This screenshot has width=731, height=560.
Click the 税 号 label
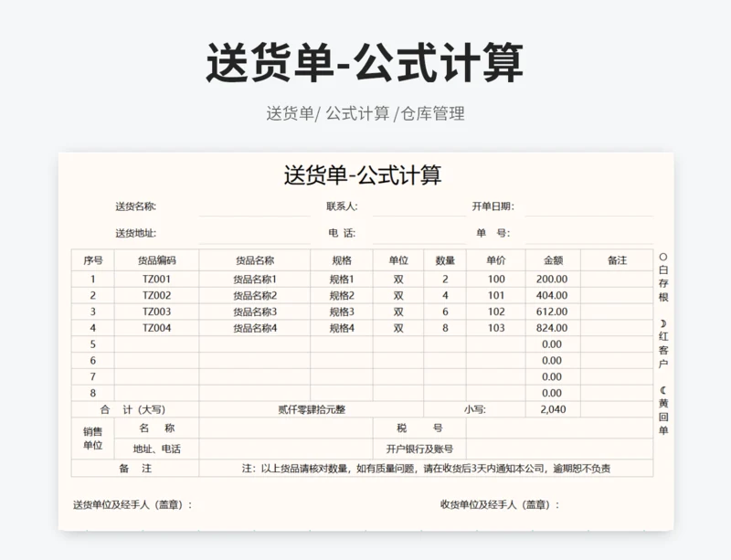[419, 428]
